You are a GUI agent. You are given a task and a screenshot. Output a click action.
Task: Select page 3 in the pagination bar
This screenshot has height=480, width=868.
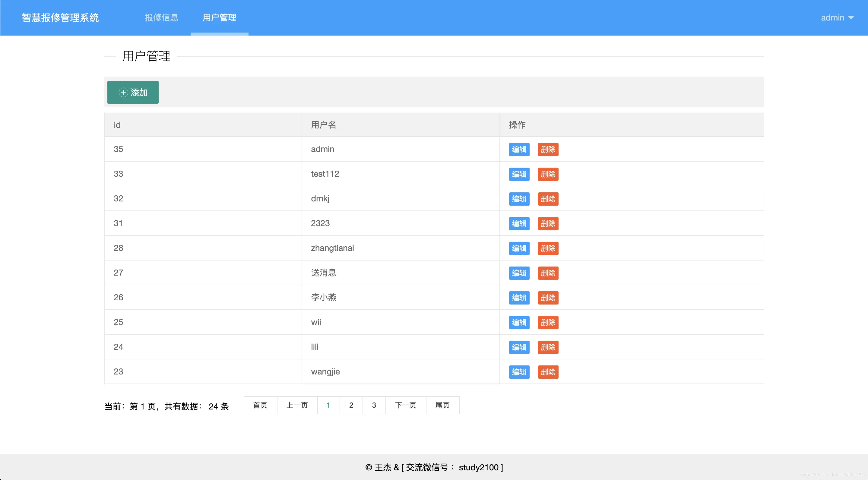point(374,405)
